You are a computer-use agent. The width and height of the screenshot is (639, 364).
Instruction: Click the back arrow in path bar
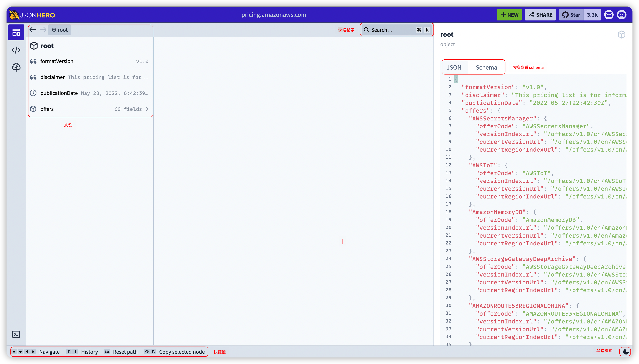(33, 30)
